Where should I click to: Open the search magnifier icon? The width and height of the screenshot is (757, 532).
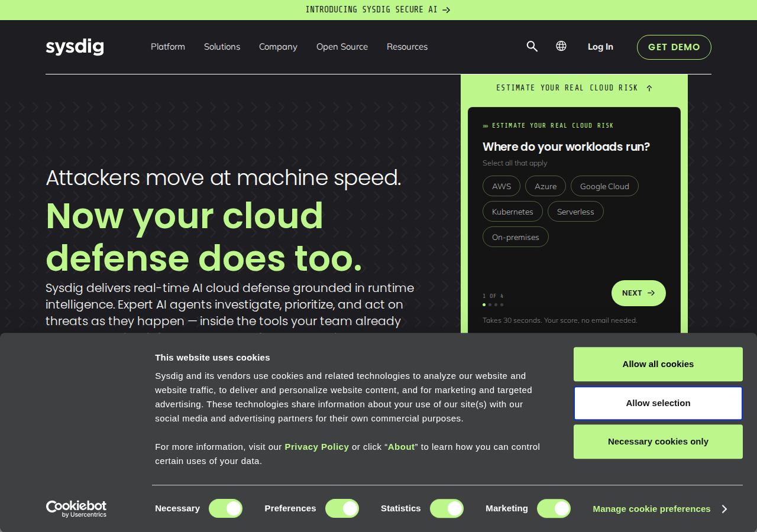pyautogui.click(x=532, y=46)
